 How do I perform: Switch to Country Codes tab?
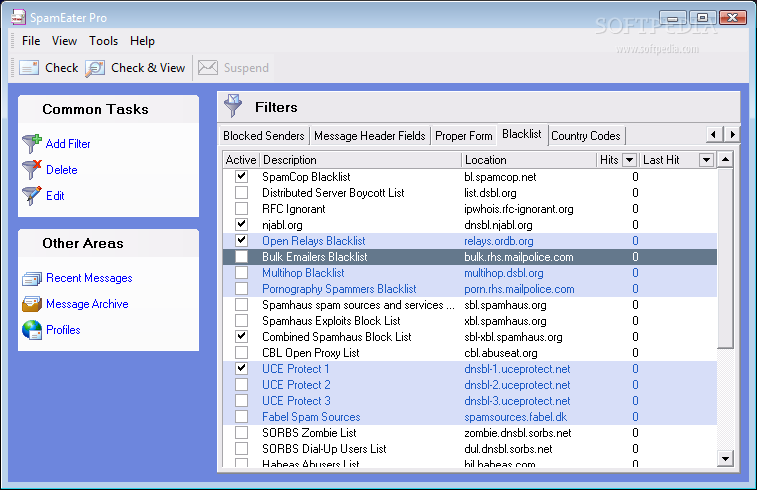point(586,136)
